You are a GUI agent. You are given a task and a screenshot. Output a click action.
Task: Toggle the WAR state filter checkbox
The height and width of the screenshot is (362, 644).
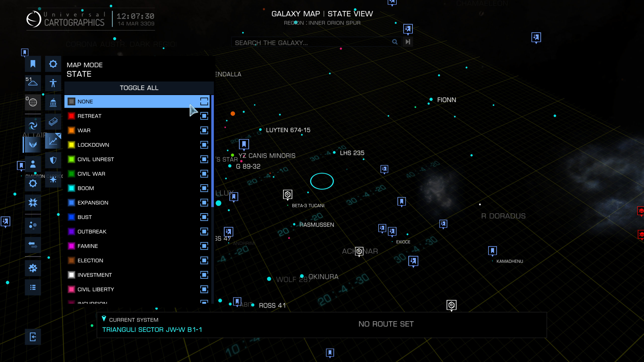204,130
